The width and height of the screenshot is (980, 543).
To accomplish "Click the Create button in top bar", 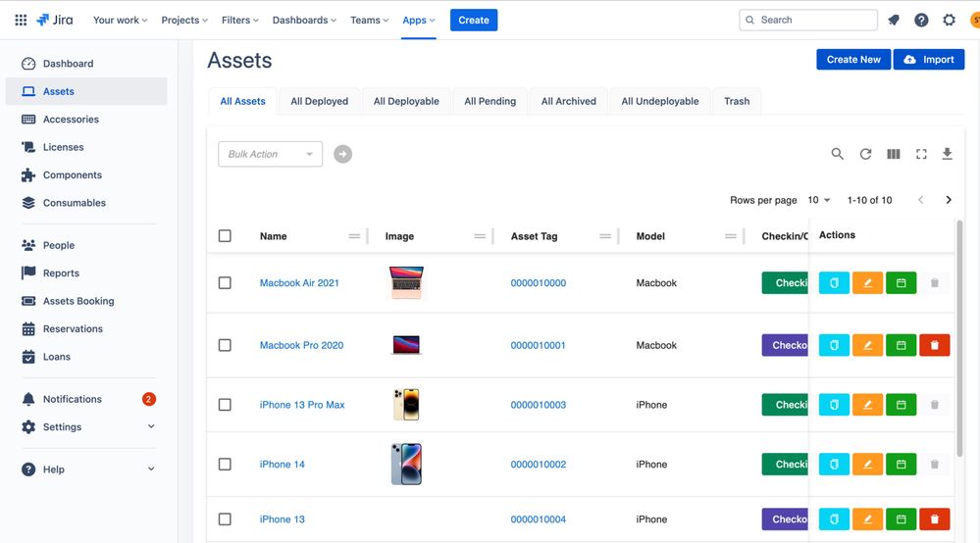I will [x=474, y=20].
